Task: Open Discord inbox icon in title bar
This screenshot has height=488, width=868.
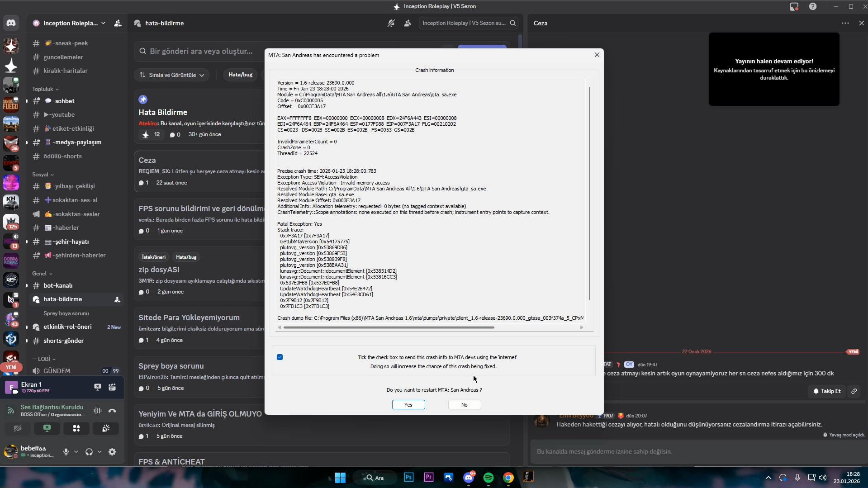Action: tap(794, 6)
